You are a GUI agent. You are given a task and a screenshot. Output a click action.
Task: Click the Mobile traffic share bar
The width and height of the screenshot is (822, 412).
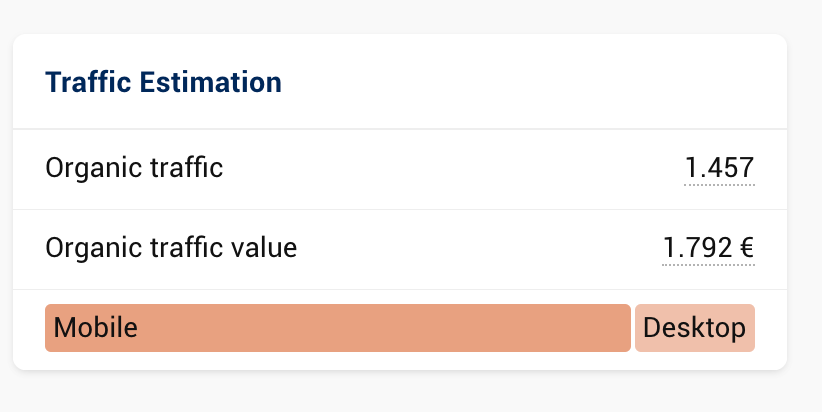(337, 328)
